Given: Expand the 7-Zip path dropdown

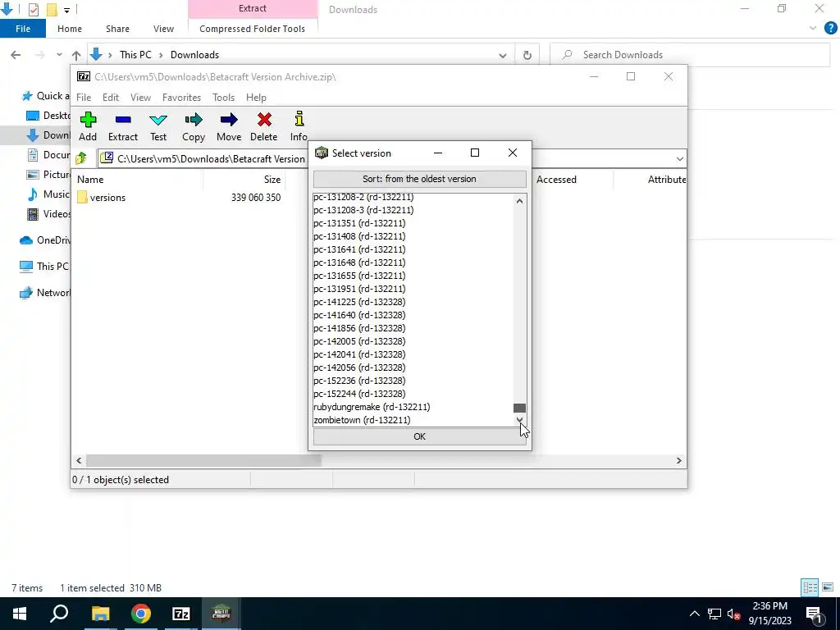Looking at the screenshot, I should [x=679, y=158].
